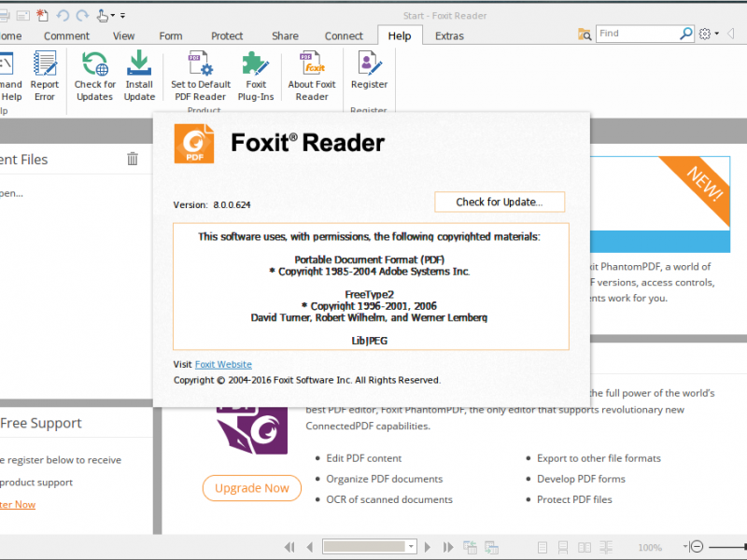Viewport: 747px width, 560px height.
Task: Switch to the Connect tab
Action: pos(344,36)
